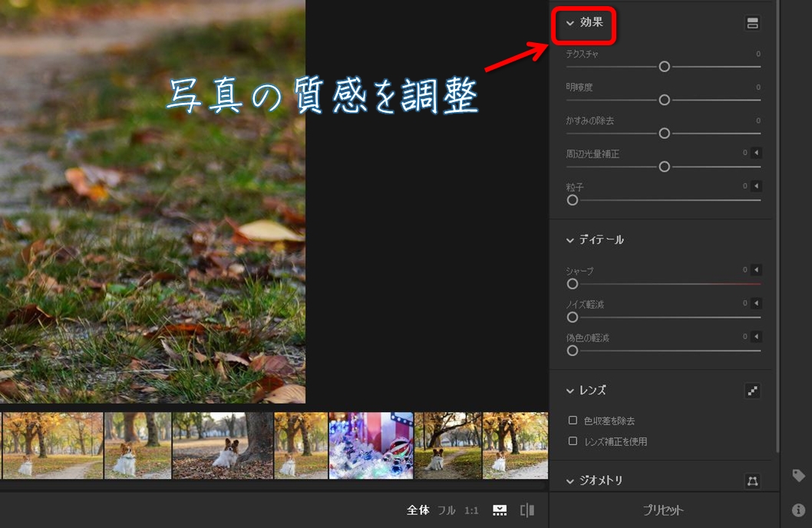The image size is (812, 528).
Task: Click the before/after compare view icon
Action: pos(527,510)
